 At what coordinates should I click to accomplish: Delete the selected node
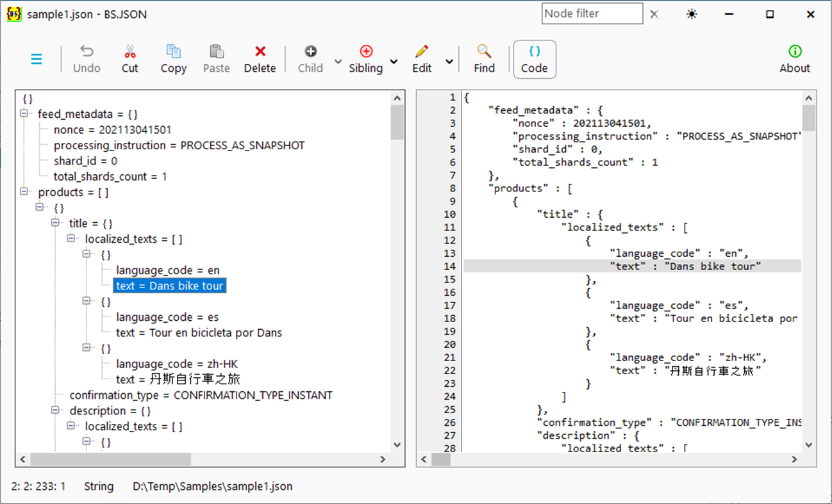[260, 60]
